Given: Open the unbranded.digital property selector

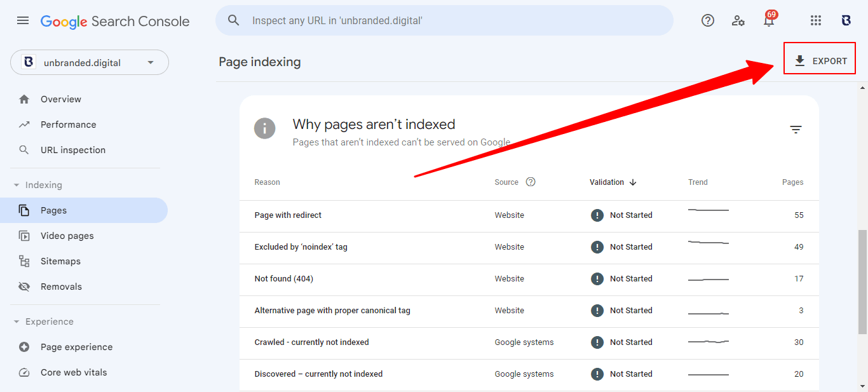Looking at the screenshot, I should tap(90, 62).
